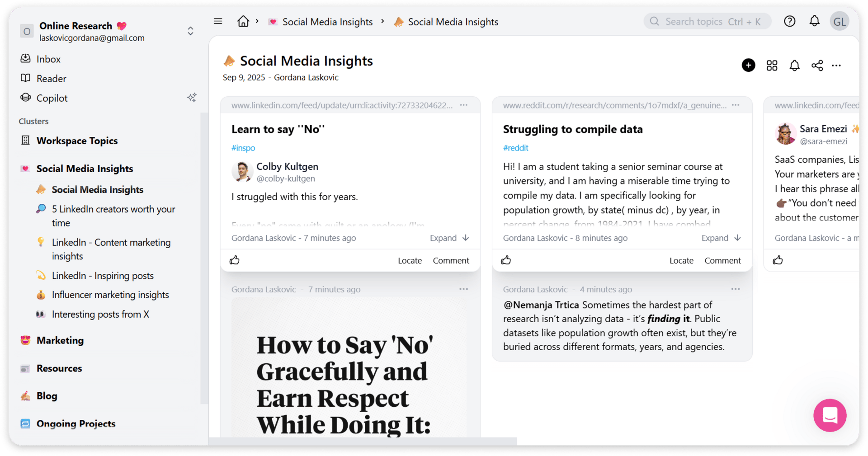The height and width of the screenshot is (456, 868).
Task: Click first Social Media Insights breadcrumb
Action: tap(327, 22)
